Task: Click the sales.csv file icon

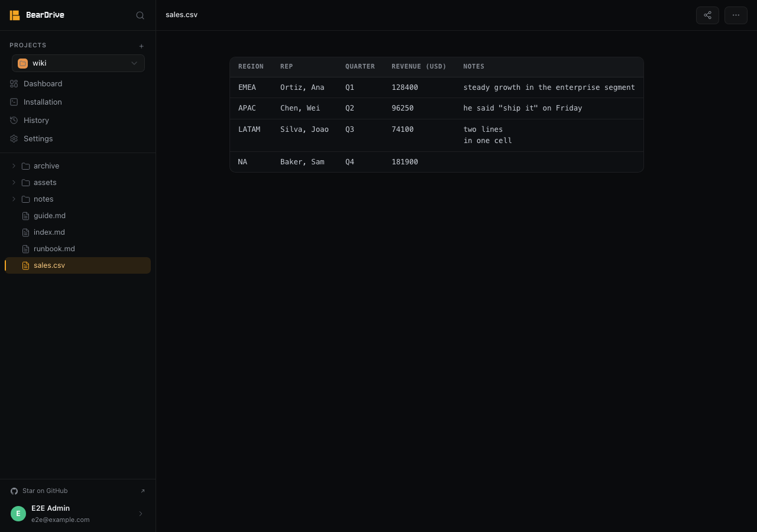Action: click(x=25, y=265)
